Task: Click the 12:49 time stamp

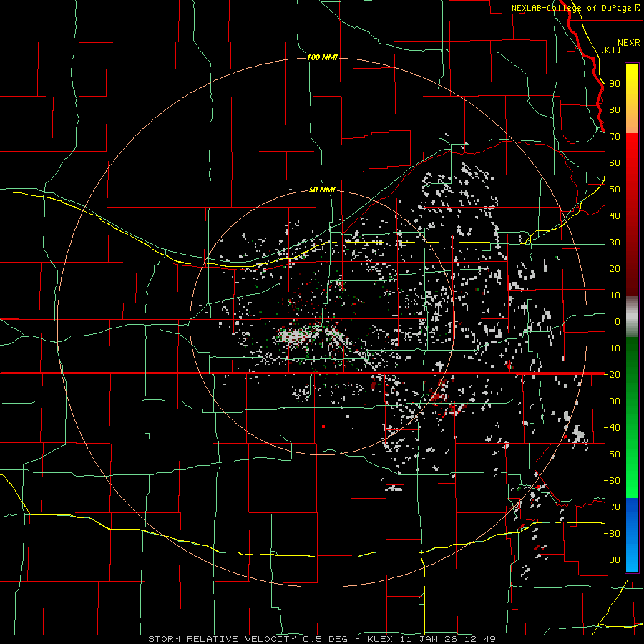Action: point(480,639)
